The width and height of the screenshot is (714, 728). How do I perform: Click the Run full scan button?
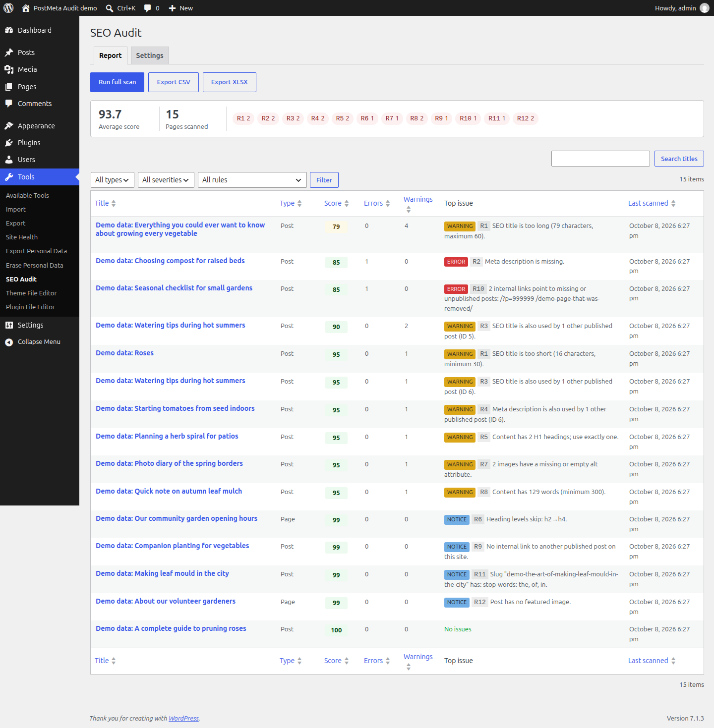tap(117, 82)
